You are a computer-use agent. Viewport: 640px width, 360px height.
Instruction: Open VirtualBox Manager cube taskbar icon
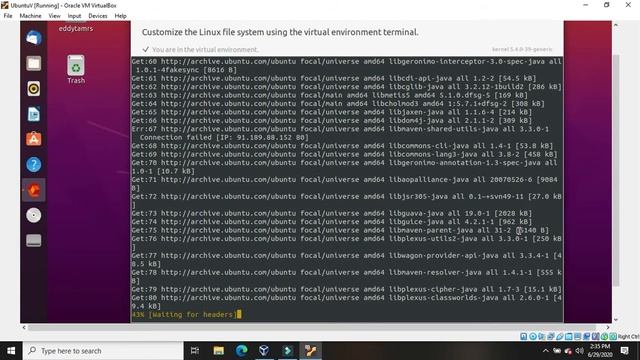(264, 351)
